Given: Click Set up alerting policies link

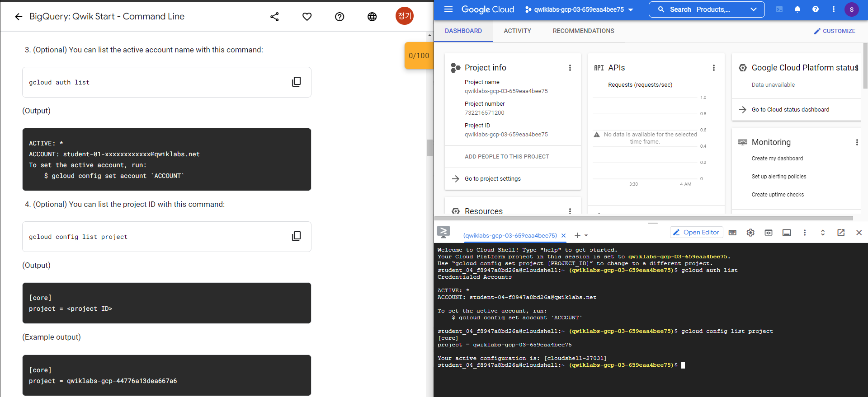Looking at the screenshot, I should [x=779, y=177].
